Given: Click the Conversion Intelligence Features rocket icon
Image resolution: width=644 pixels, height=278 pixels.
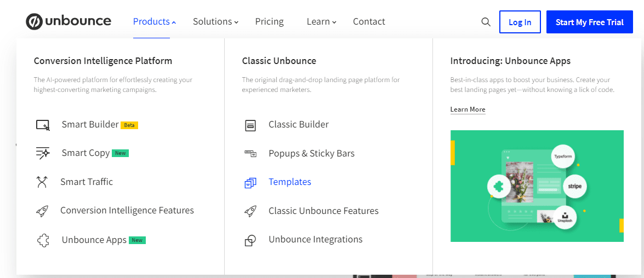Looking at the screenshot, I should pos(42,211).
